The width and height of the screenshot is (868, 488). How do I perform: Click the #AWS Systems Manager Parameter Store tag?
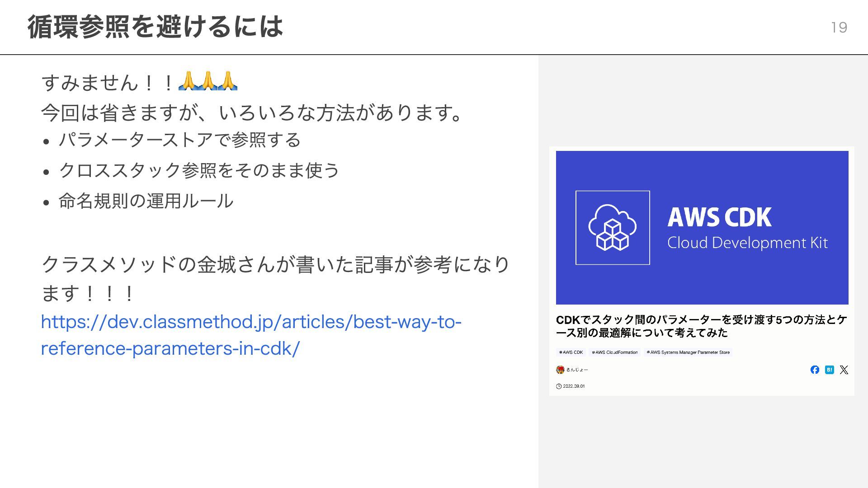click(688, 352)
